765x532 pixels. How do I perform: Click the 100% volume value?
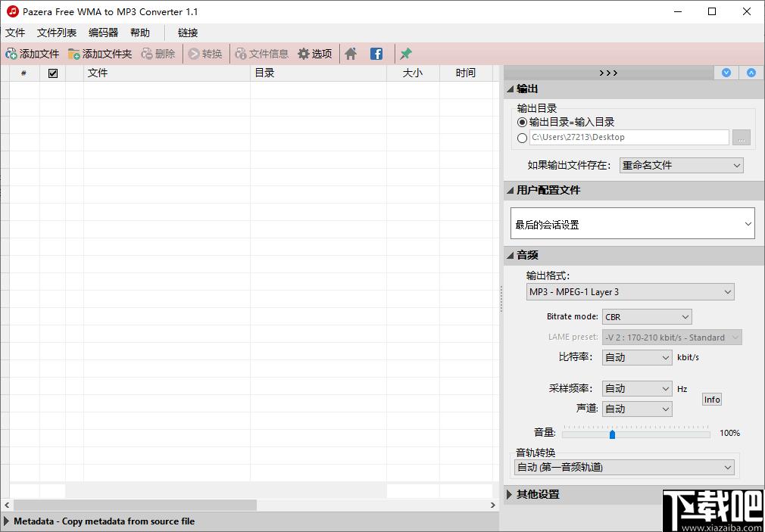point(730,433)
